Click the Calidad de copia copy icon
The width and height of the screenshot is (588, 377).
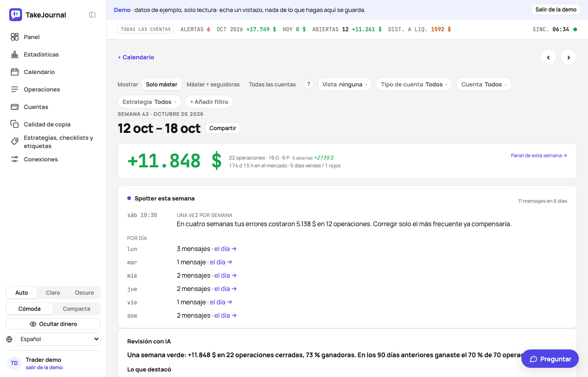click(15, 124)
